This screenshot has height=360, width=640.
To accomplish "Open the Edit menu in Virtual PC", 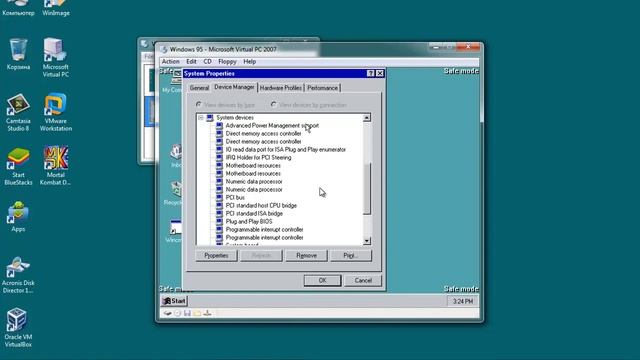I will coord(191,62).
